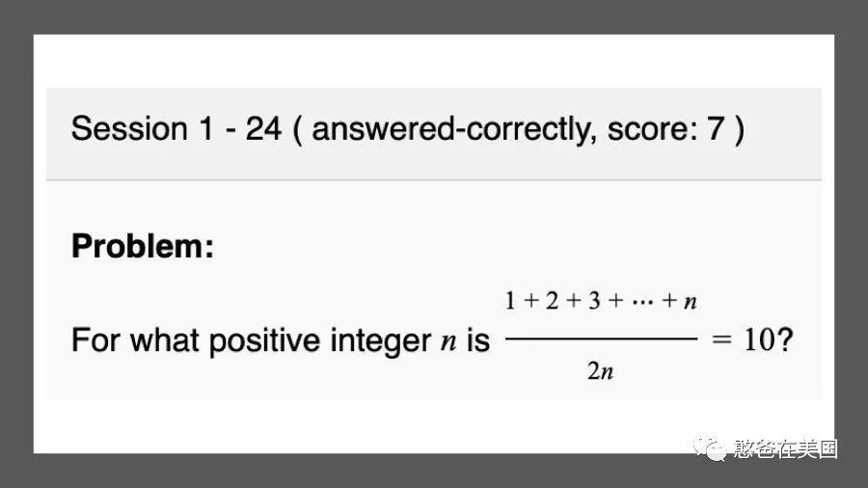
Task: Click the final n in the numerator
Action: point(691,302)
